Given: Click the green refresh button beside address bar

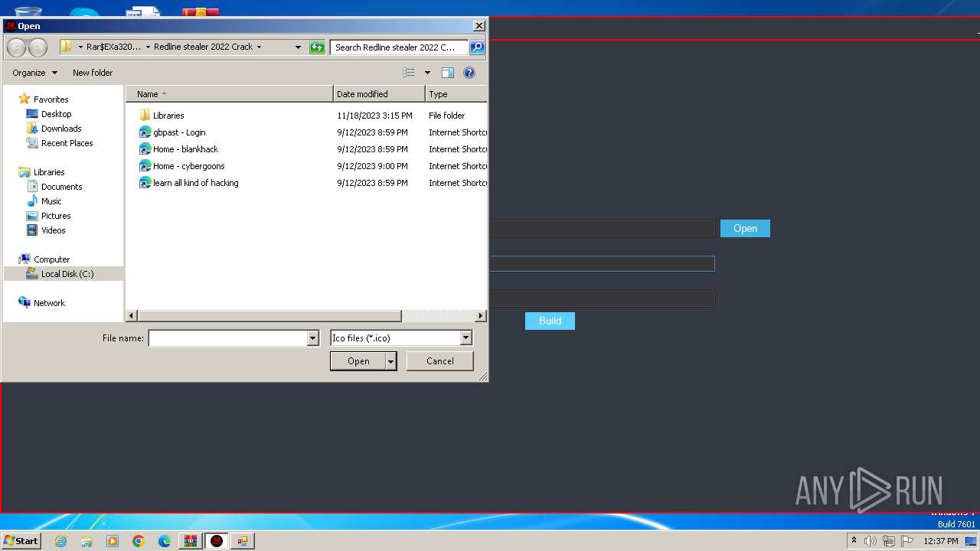Looking at the screenshot, I should pyautogui.click(x=317, y=47).
